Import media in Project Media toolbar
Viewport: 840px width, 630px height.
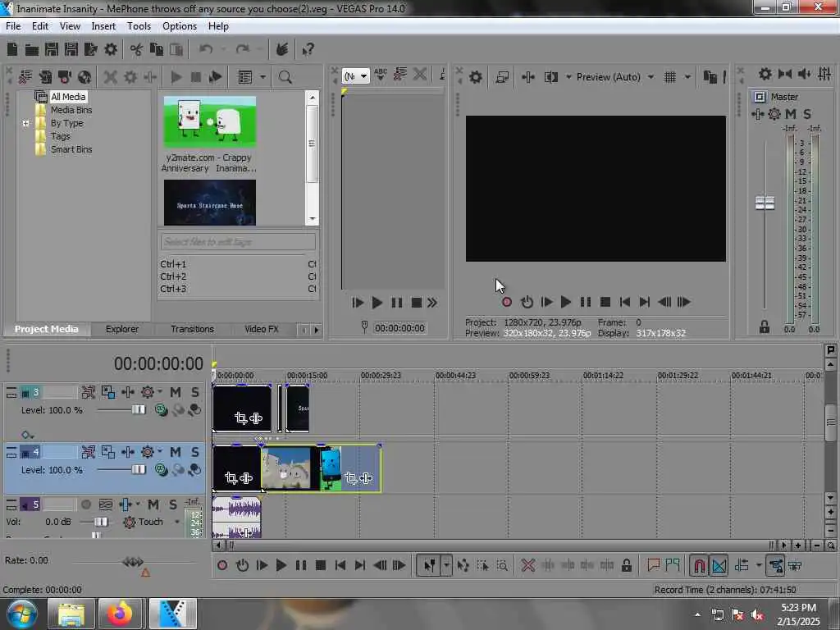pyautogui.click(x=25, y=77)
